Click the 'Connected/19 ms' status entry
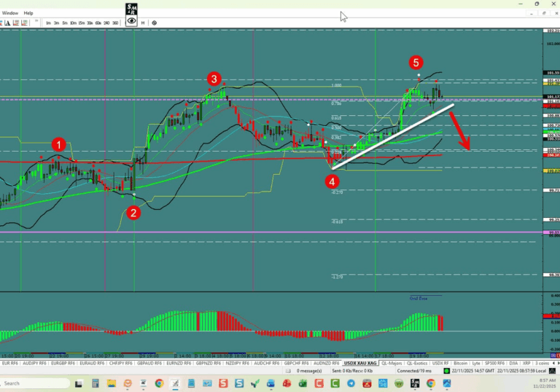The height and width of the screenshot is (392, 560). (414, 371)
